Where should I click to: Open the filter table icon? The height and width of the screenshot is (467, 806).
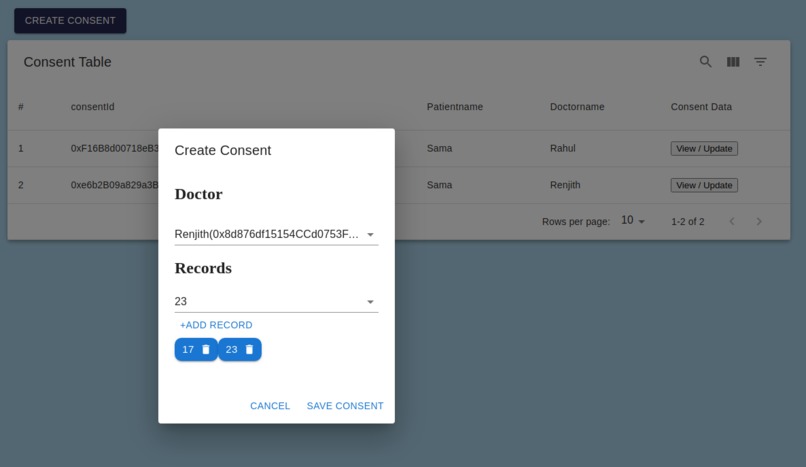point(760,62)
